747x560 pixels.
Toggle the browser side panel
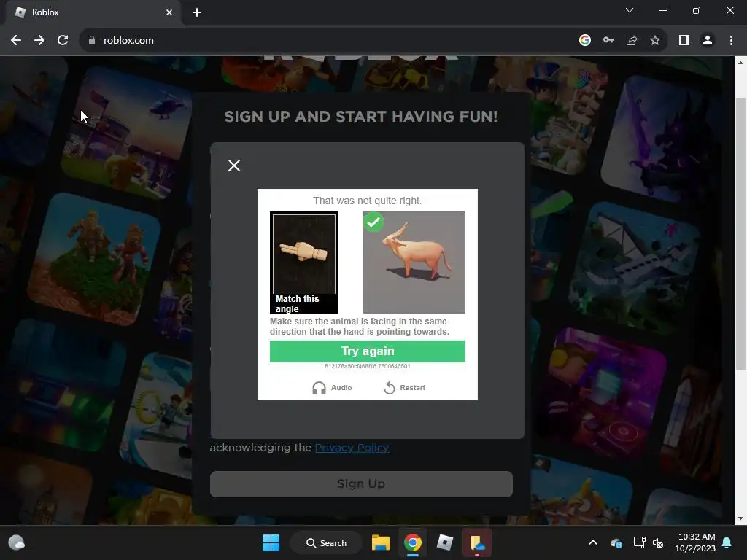click(x=684, y=41)
